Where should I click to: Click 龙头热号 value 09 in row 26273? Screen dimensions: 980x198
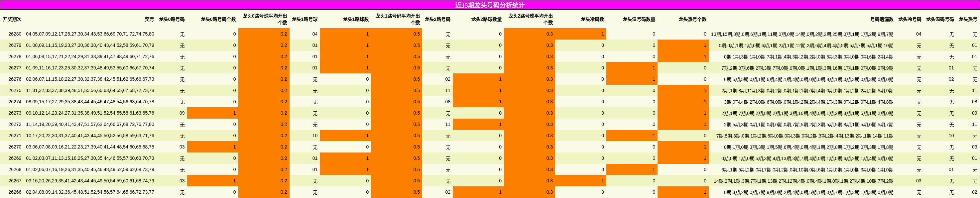pyautogui.click(x=974, y=113)
